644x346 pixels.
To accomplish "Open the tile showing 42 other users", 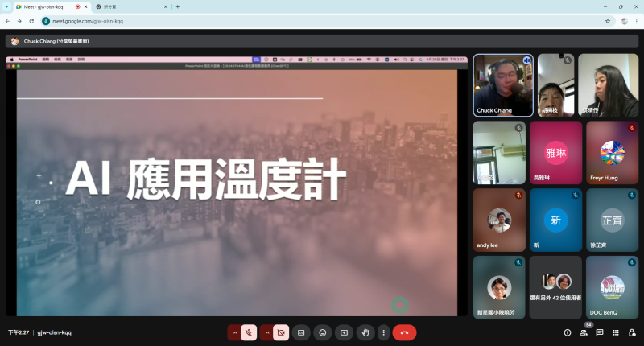I will [555, 287].
